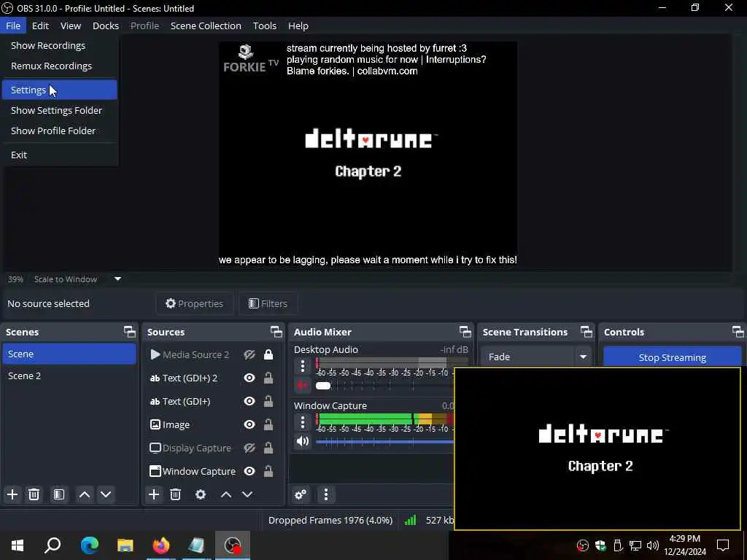Image resolution: width=747 pixels, height=560 pixels.
Task: Open Settings from the File menu
Action: click(x=59, y=90)
